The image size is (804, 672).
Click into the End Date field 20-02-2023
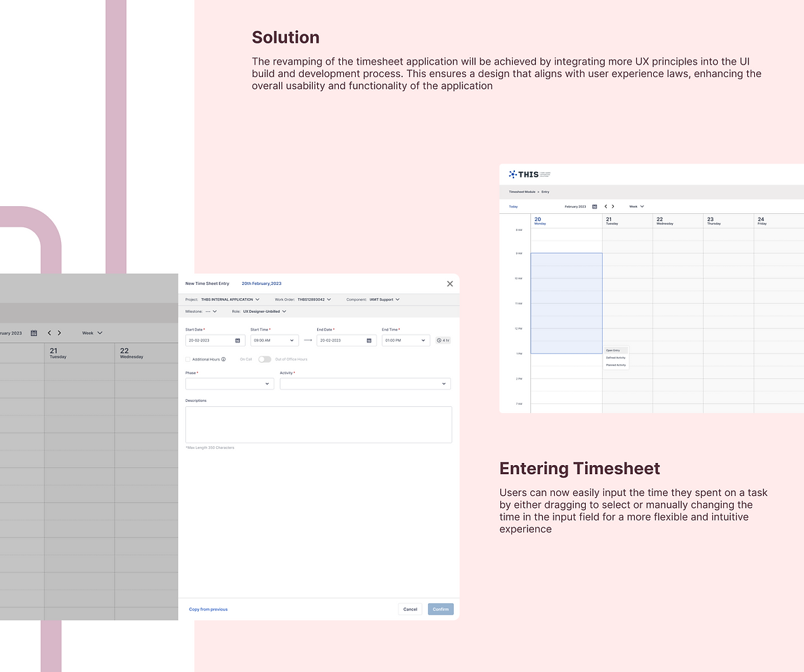click(347, 340)
